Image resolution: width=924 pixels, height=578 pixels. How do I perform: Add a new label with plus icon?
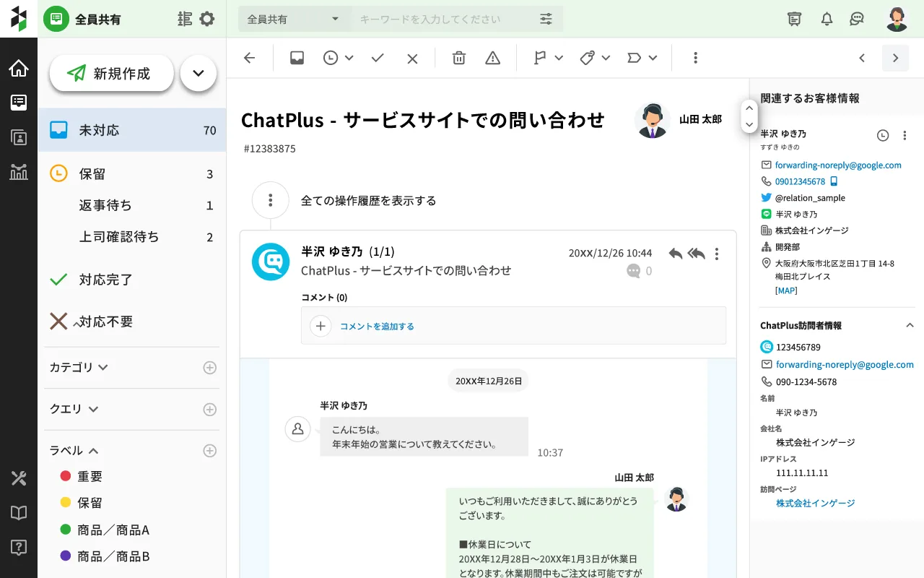[x=209, y=451]
